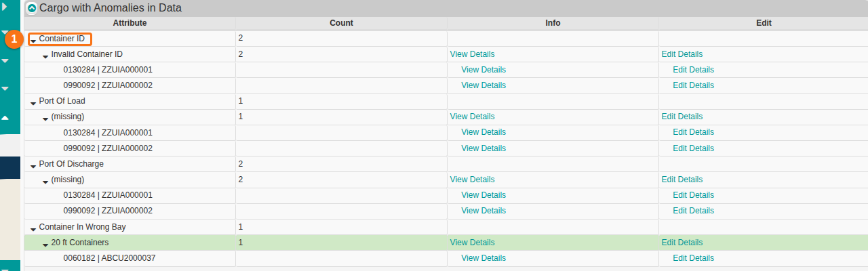The width and height of the screenshot is (868, 271).
Task: View Details for 0130284 under Invalid Container ID
Action: [x=484, y=70]
